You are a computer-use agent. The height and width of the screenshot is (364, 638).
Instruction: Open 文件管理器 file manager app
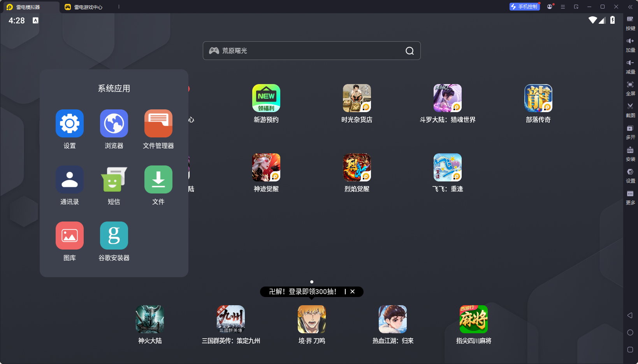158,124
